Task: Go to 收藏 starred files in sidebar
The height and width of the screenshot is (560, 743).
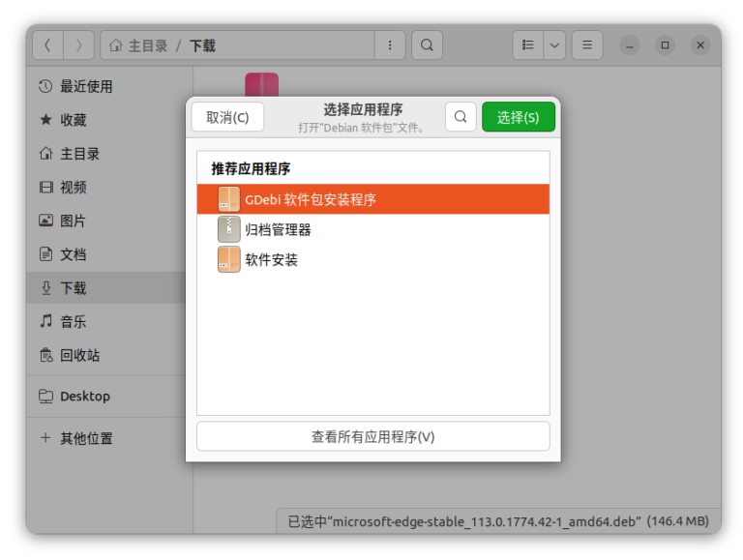Action: [x=74, y=120]
